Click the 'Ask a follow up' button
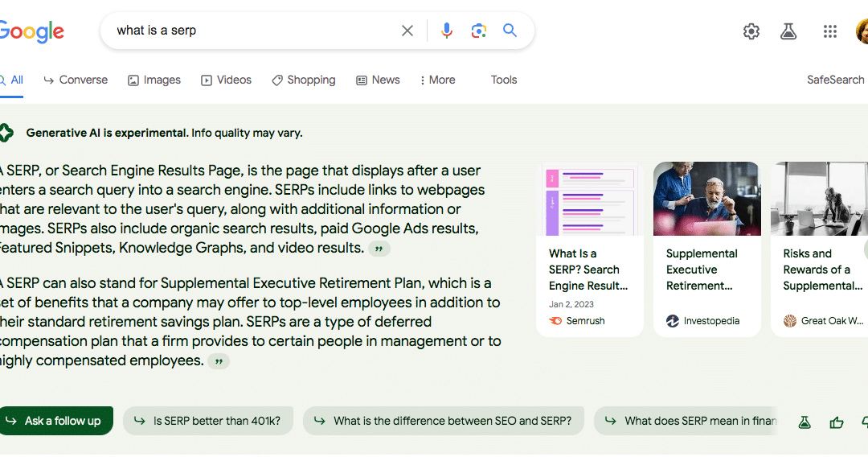Image resolution: width=868 pixels, height=457 pixels. click(56, 421)
